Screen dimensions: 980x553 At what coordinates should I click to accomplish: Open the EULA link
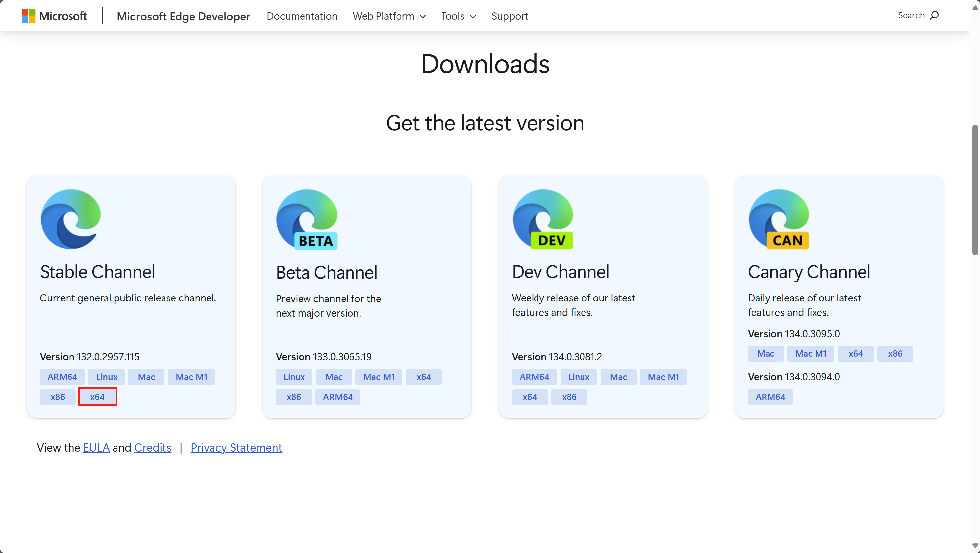pos(96,448)
